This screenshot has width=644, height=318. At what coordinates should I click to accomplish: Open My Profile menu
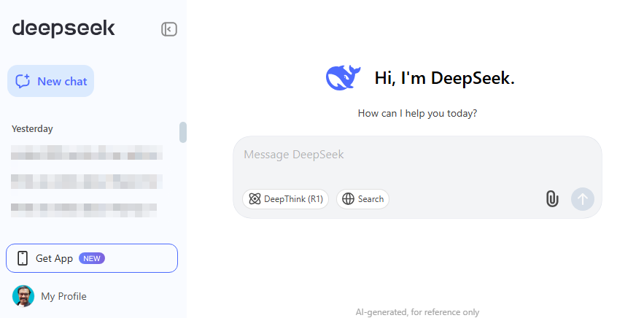point(50,296)
